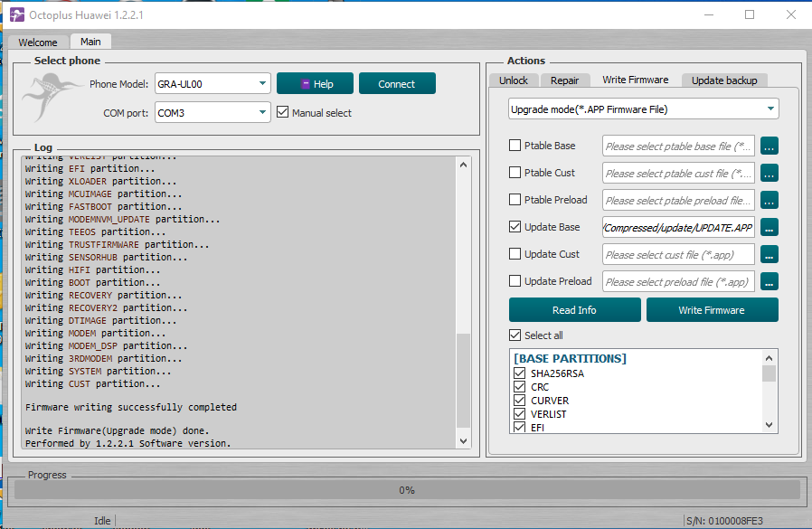Click the Read Info button
Image resolution: width=812 pixels, height=529 pixels.
tap(574, 310)
